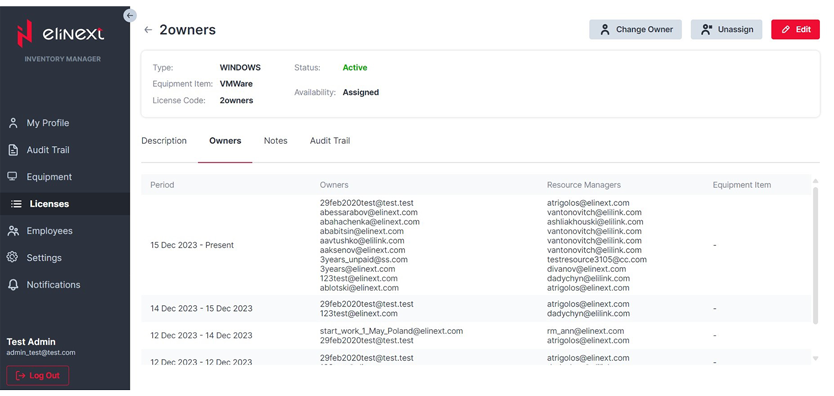Open Settings gear icon
Screen dimensions: 834x396
pyautogui.click(x=13, y=257)
